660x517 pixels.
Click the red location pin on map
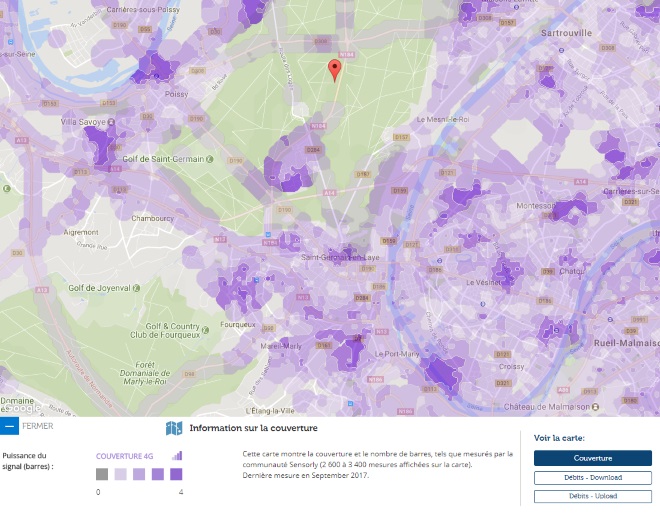pyautogui.click(x=335, y=69)
